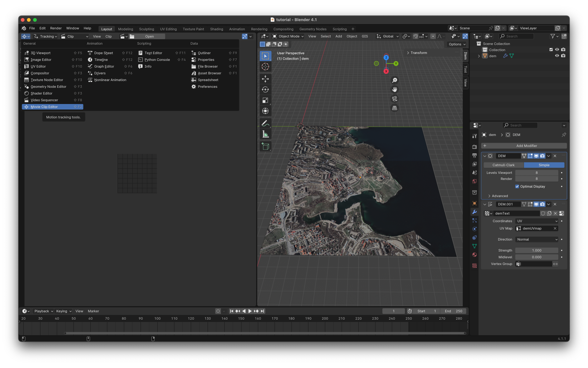Image resolution: width=588 pixels, height=368 pixels.
Task: Open the World properties globe tab
Action: point(474,181)
